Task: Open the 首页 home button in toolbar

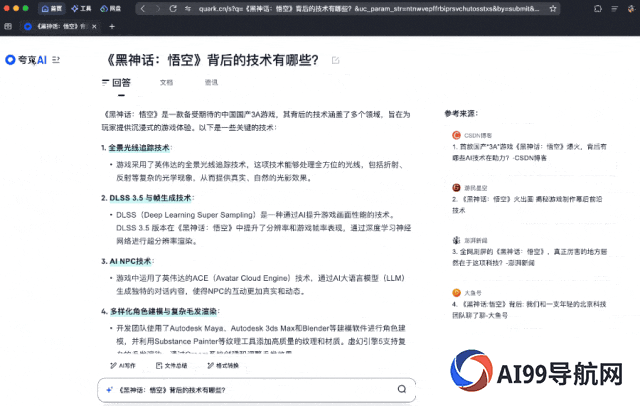Action: pos(51,9)
